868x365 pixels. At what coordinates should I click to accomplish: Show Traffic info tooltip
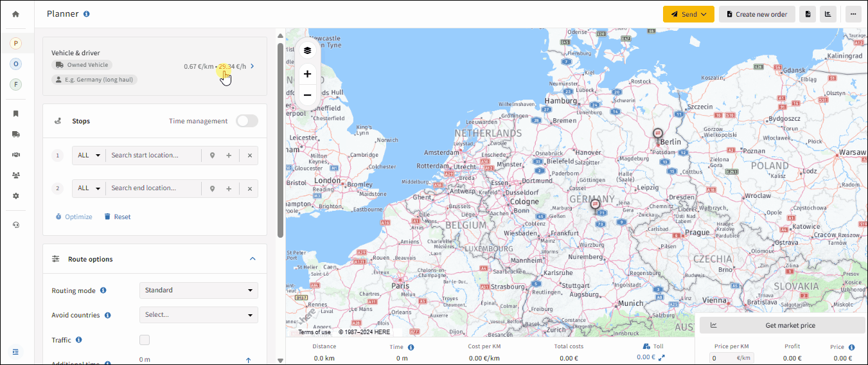point(79,340)
